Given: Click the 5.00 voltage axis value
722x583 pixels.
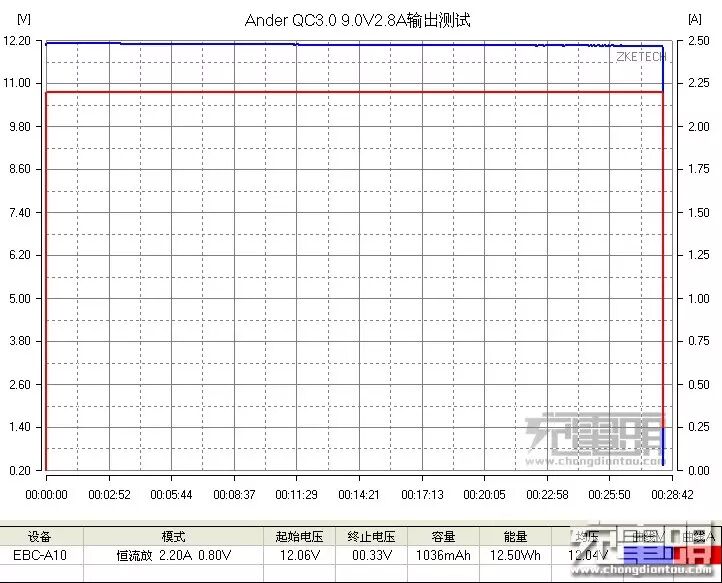Looking at the screenshot, I should coord(20,298).
